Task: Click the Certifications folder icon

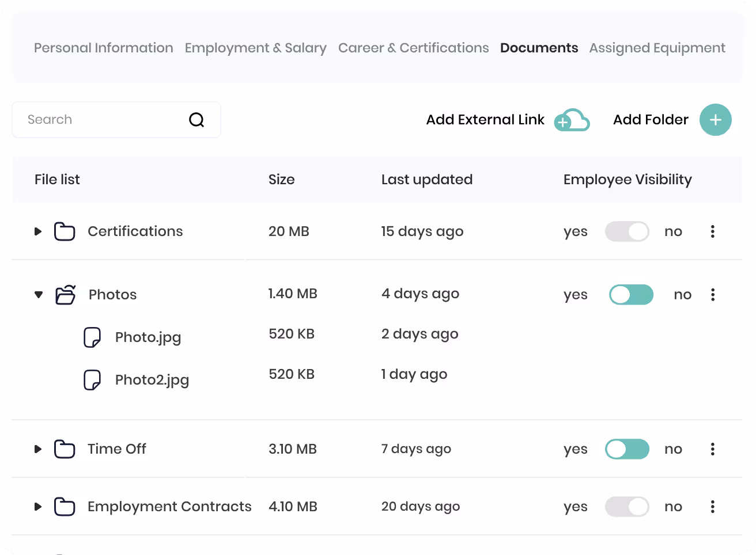Action: click(x=65, y=231)
